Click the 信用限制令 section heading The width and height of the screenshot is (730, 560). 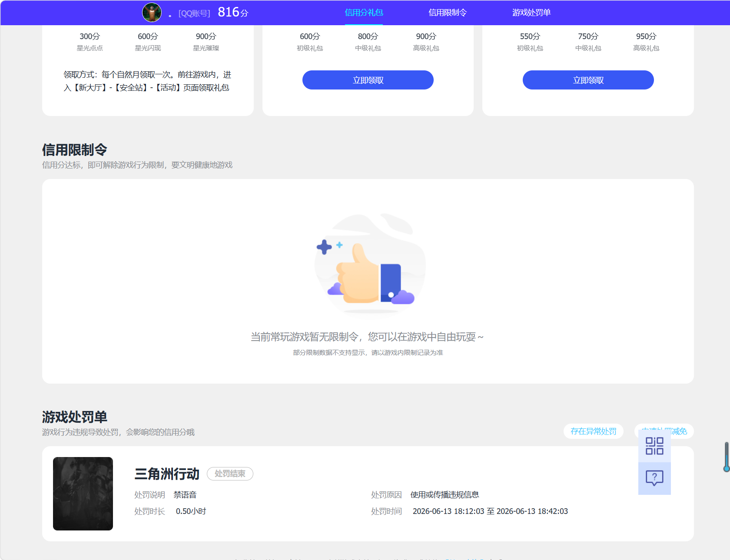click(75, 150)
